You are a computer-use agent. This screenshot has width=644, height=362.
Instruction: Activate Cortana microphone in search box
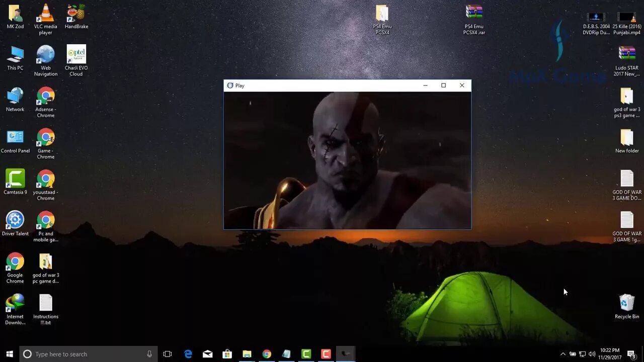click(149, 354)
